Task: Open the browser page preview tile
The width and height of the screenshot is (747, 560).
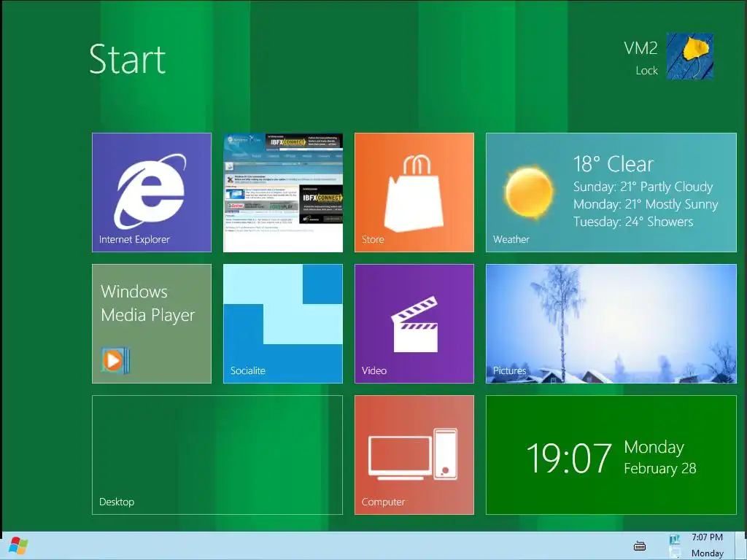Action: (x=283, y=192)
